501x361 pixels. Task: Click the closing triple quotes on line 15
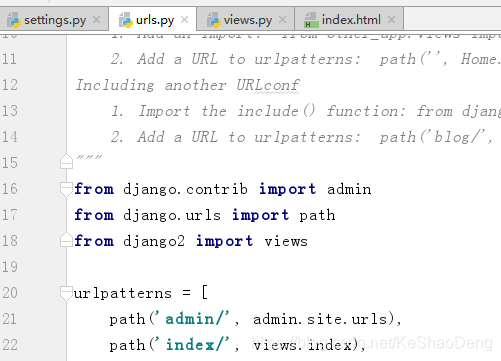[89, 157]
